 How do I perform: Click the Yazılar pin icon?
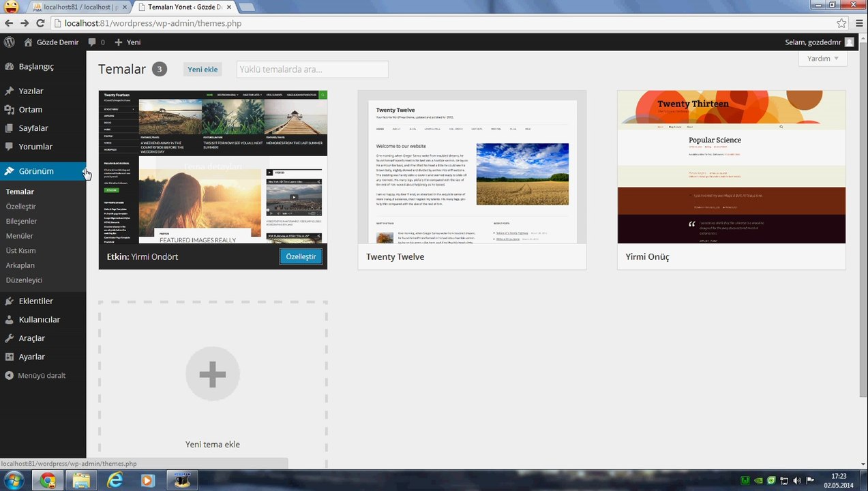click(10, 91)
